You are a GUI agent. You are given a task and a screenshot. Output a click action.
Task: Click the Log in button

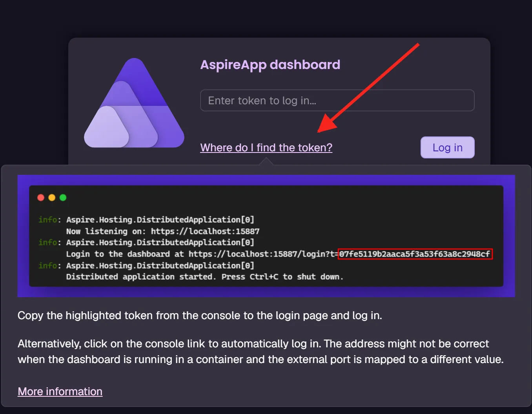coord(447,147)
